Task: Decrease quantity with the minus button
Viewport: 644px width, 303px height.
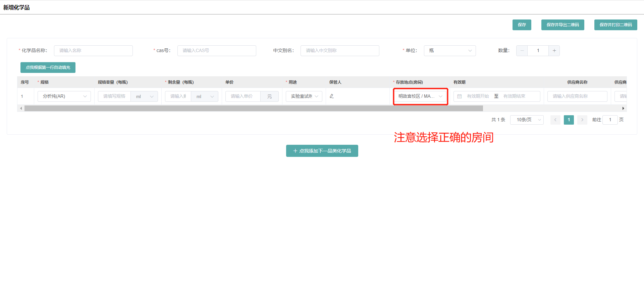Action: [x=522, y=51]
